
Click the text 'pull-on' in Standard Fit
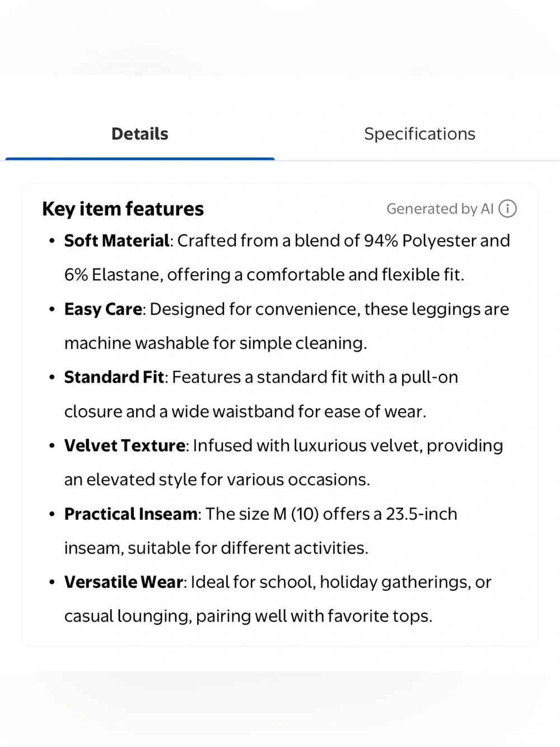[430, 377]
